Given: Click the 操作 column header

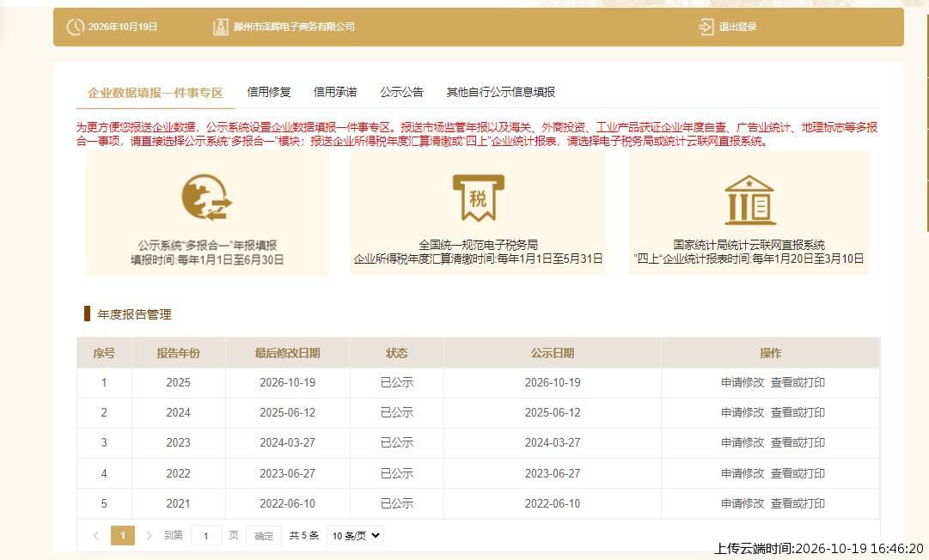Looking at the screenshot, I should (771, 353).
